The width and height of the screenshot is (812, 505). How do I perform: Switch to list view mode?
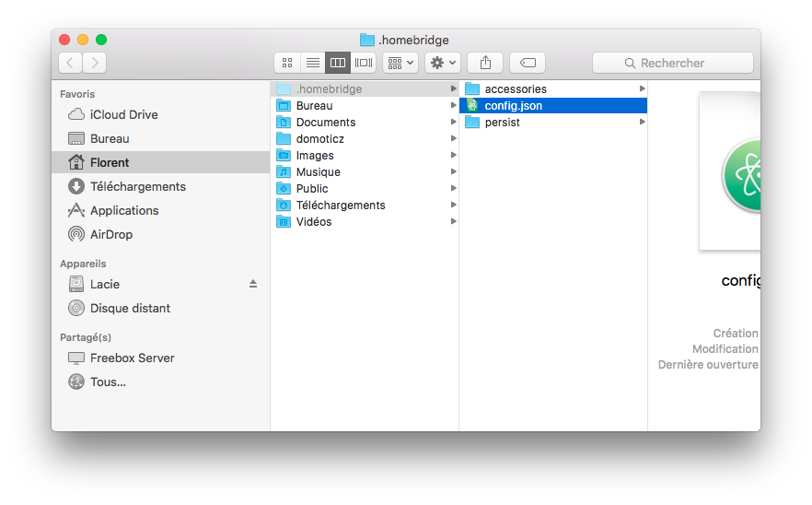click(313, 63)
